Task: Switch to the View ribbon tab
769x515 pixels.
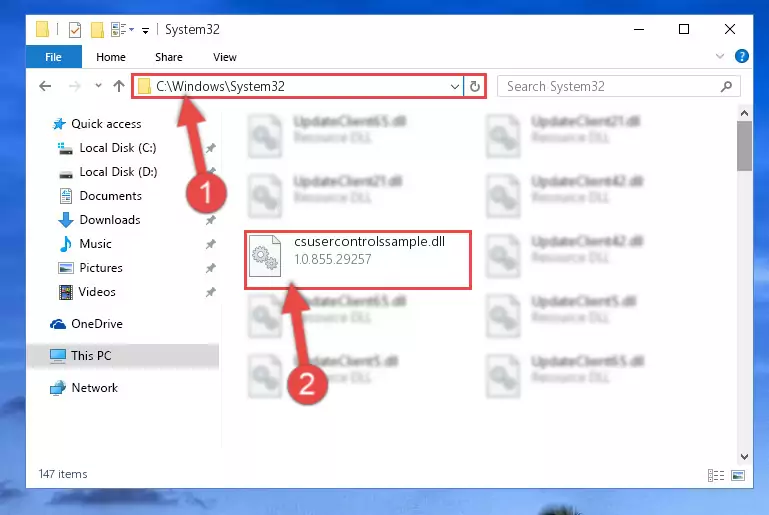Action: (225, 57)
